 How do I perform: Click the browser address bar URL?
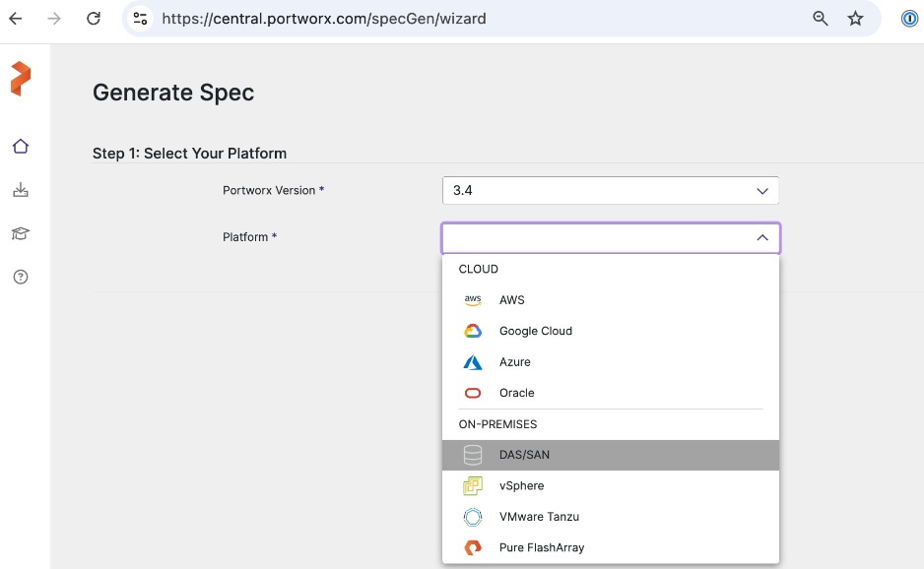(x=323, y=19)
